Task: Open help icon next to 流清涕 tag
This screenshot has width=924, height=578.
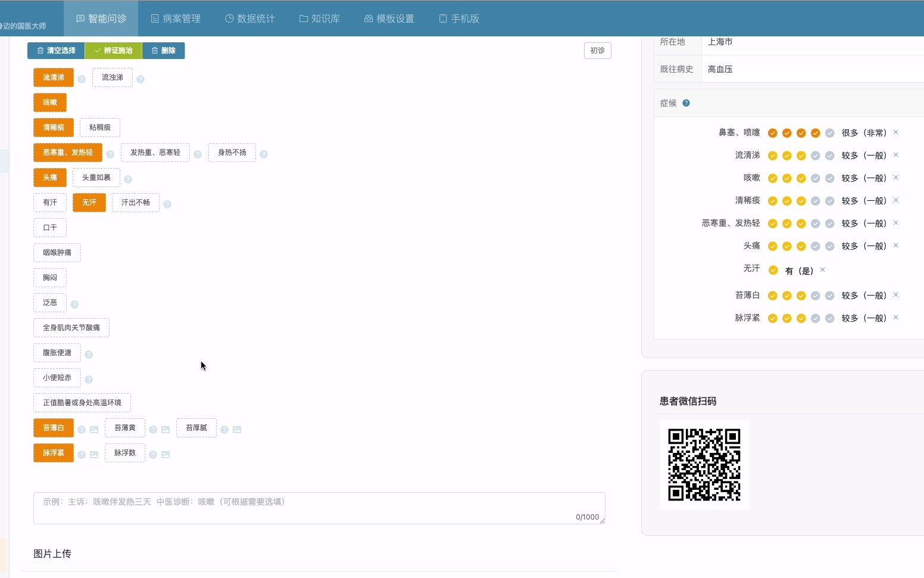Action: coord(82,79)
